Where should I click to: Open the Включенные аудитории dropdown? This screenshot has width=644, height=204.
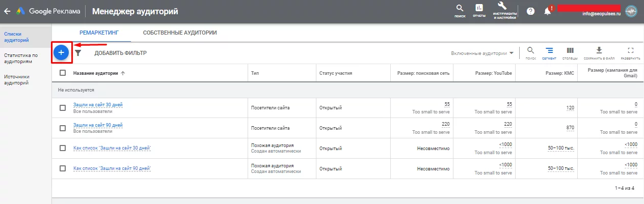click(482, 53)
